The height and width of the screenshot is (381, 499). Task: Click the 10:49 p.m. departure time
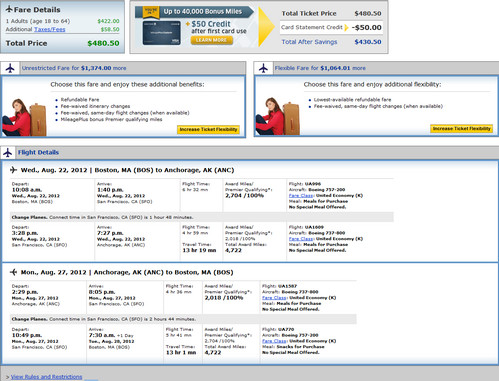(27, 335)
